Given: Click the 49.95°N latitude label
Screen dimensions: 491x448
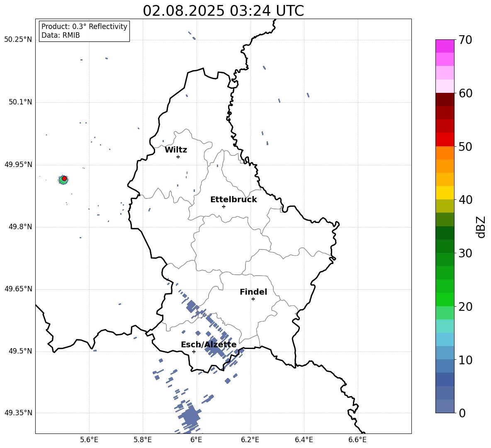Looking at the screenshot, I should tap(18, 165).
